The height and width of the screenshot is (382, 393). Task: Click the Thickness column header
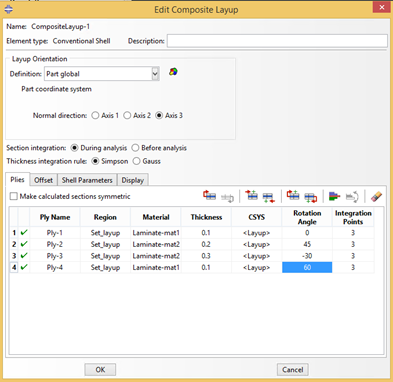(x=206, y=217)
